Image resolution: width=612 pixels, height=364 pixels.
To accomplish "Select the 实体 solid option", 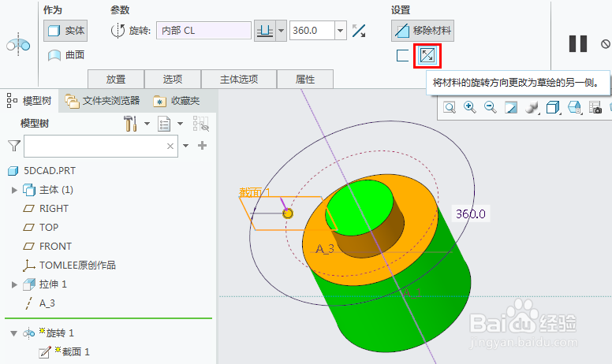I will pyautogui.click(x=65, y=31).
